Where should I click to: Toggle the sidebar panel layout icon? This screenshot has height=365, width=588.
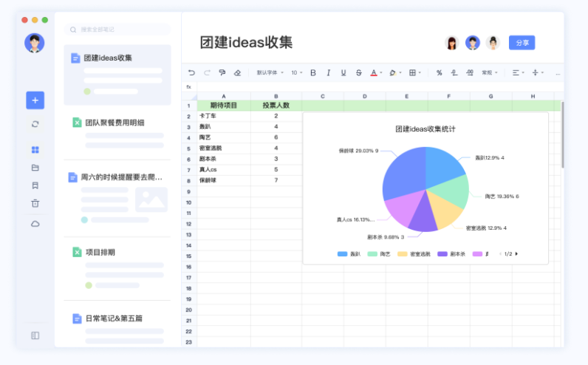[35, 335]
